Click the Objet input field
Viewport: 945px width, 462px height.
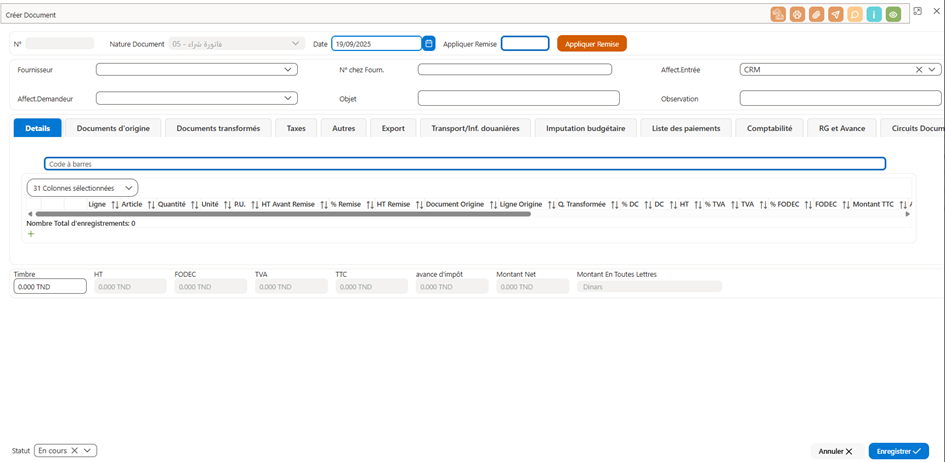518,98
